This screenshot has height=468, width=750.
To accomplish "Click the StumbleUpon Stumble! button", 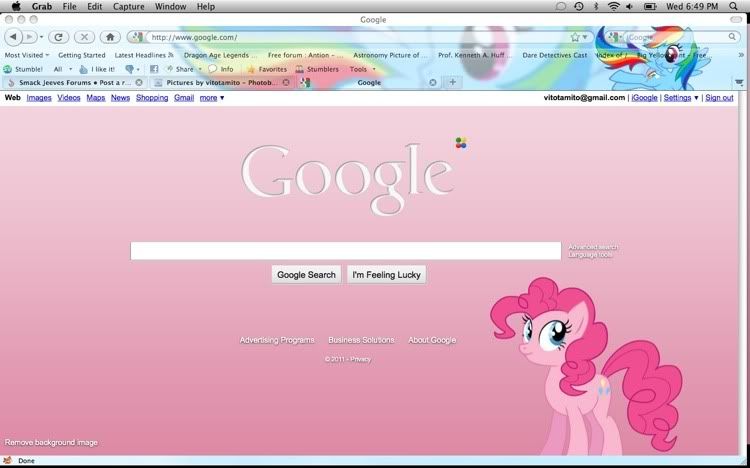I will (23, 69).
